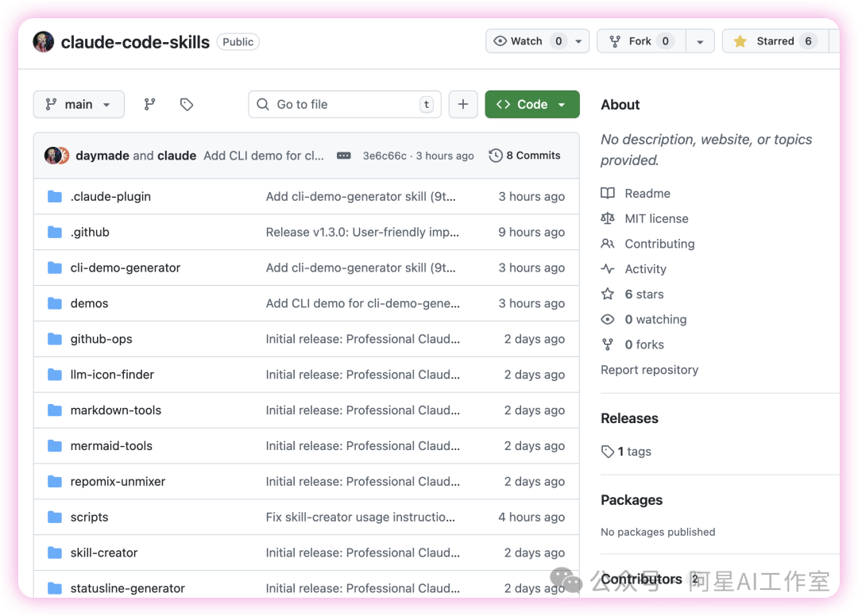Click the cli-demo-generator folder icon
The height and width of the screenshot is (616, 858).
55,268
